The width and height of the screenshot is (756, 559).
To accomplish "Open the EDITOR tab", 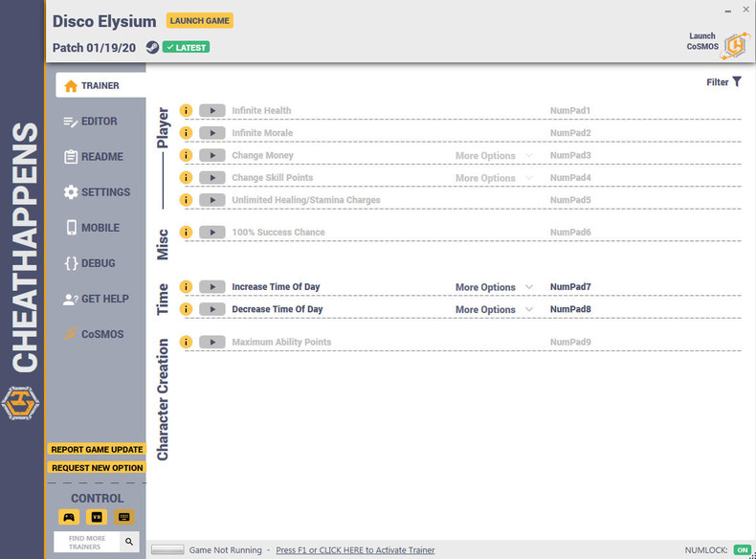I will (x=91, y=121).
